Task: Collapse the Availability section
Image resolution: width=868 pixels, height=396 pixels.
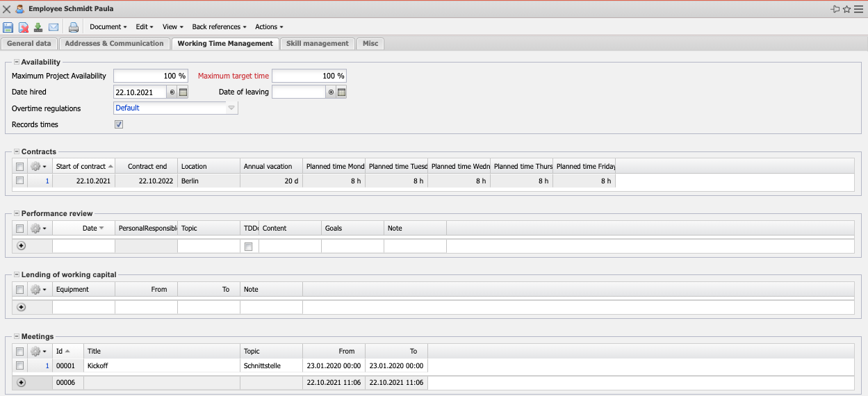Action: pyautogui.click(x=16, y=62)
